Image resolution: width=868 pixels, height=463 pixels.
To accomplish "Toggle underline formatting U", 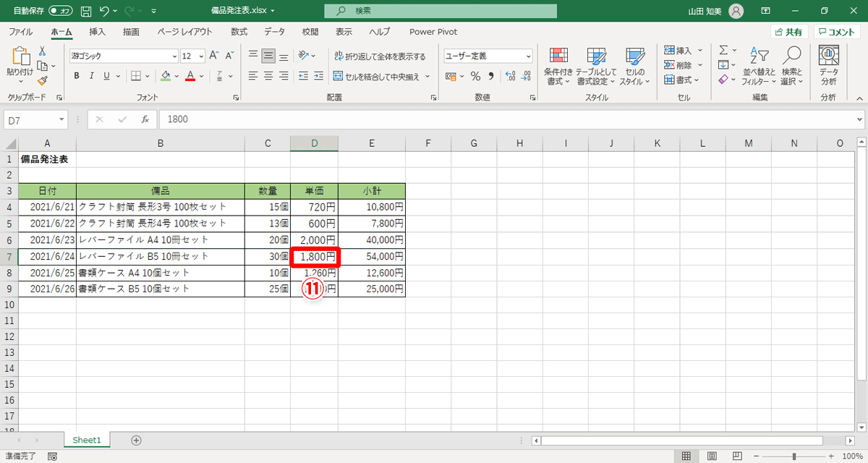I will click(x=106, y=75).
